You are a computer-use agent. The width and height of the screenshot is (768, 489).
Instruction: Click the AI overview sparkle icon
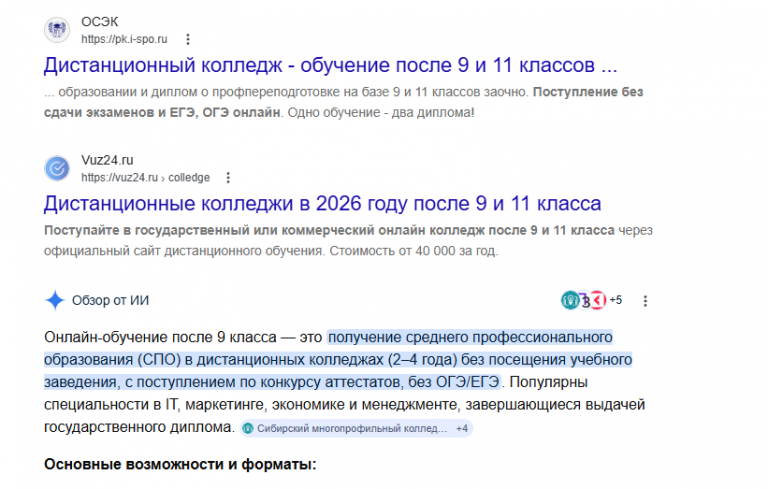pyautogui.click(x=55, y=300)
